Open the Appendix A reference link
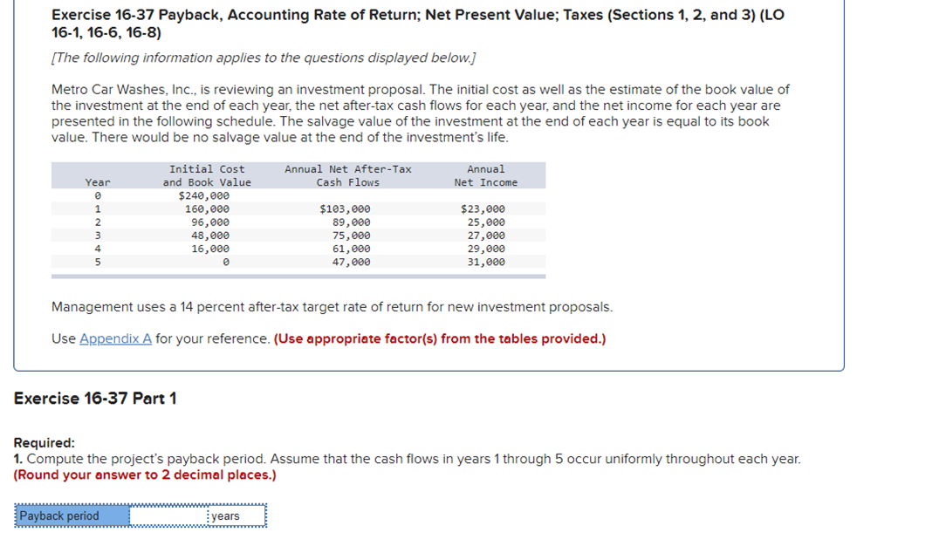Image resolution: width=946 pixels, height=560 pixels. click(x=116, y=338)
